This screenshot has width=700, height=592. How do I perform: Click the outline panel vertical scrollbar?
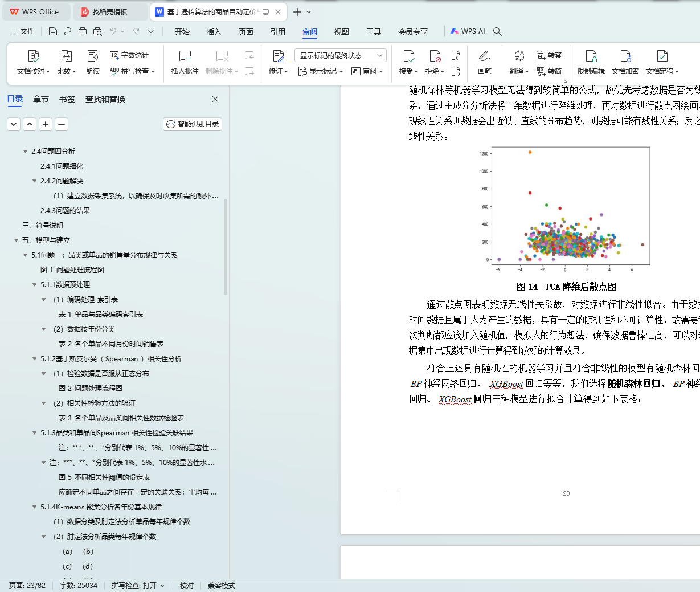coord(226,246)
